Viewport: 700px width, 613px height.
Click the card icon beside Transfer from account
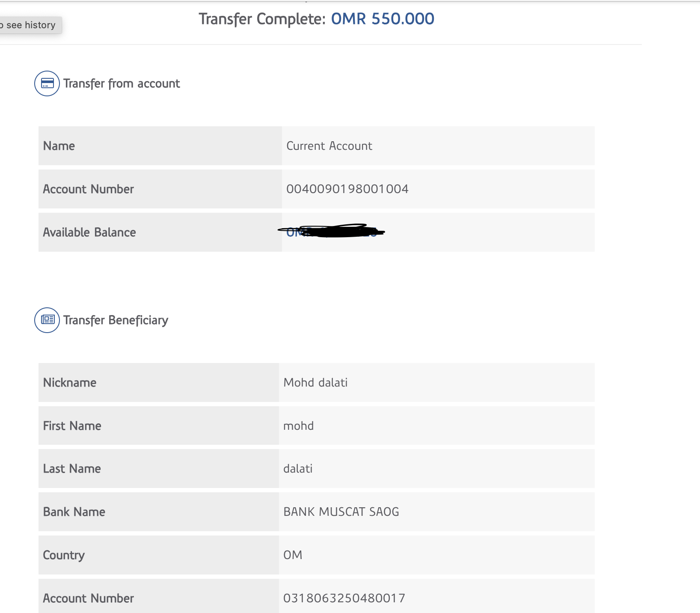pyautogui.click(x=47, y=83)
